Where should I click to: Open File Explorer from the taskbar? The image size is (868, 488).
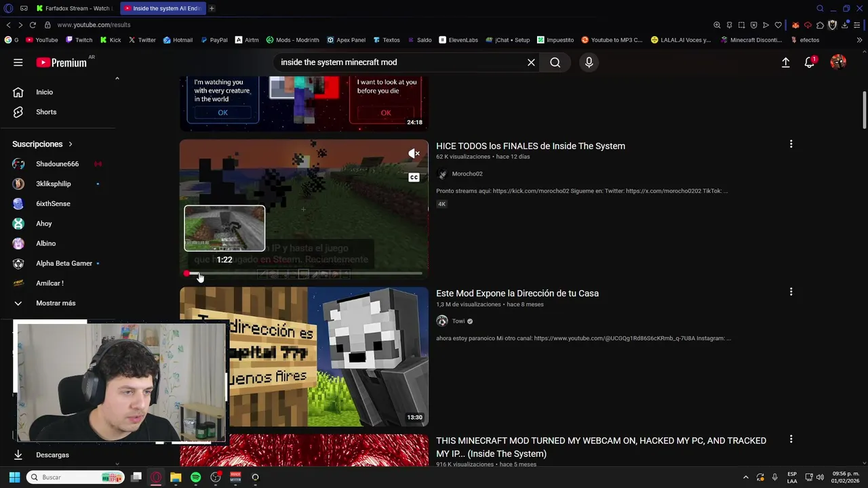tap(176, 477)
